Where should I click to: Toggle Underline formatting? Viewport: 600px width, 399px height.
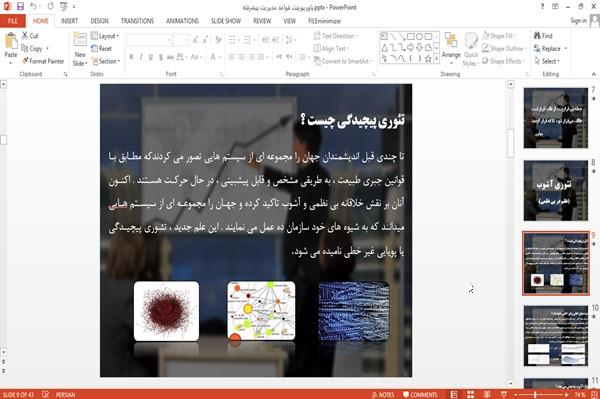[150, 57]
